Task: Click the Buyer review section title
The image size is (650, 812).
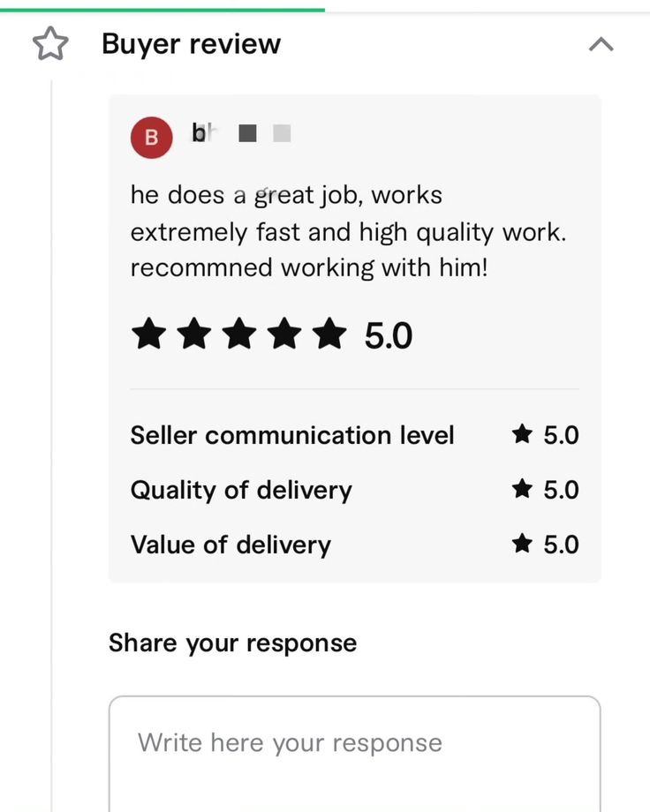Action: click(191, 44)
